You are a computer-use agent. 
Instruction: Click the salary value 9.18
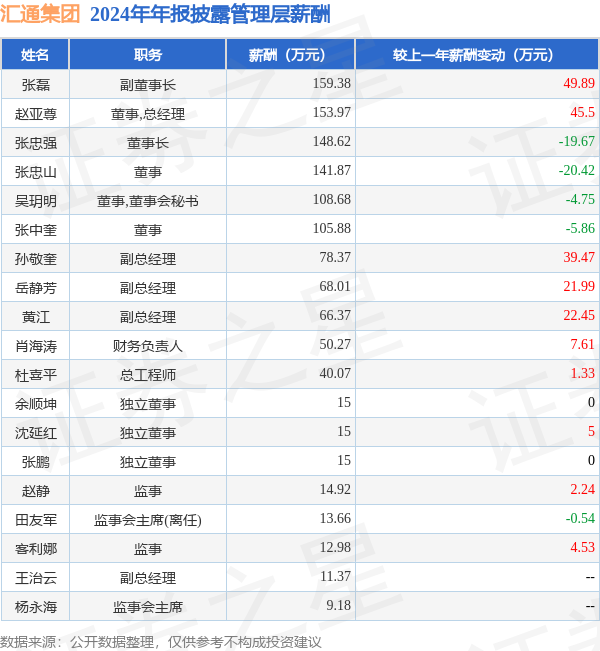tap(338, 605)
